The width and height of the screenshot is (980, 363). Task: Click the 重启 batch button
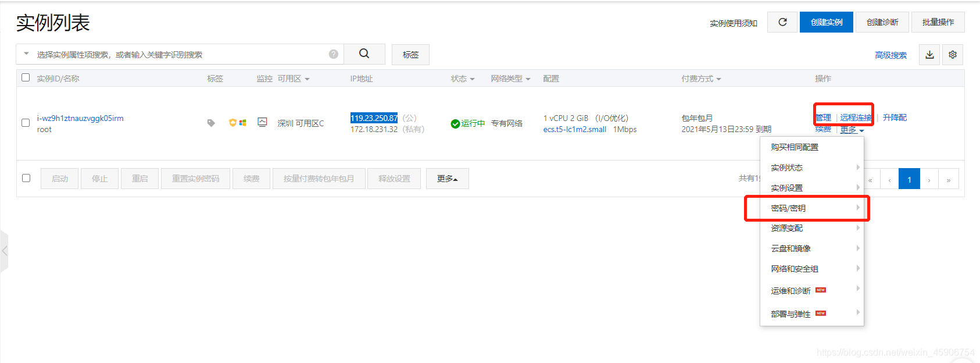[140, 179]
